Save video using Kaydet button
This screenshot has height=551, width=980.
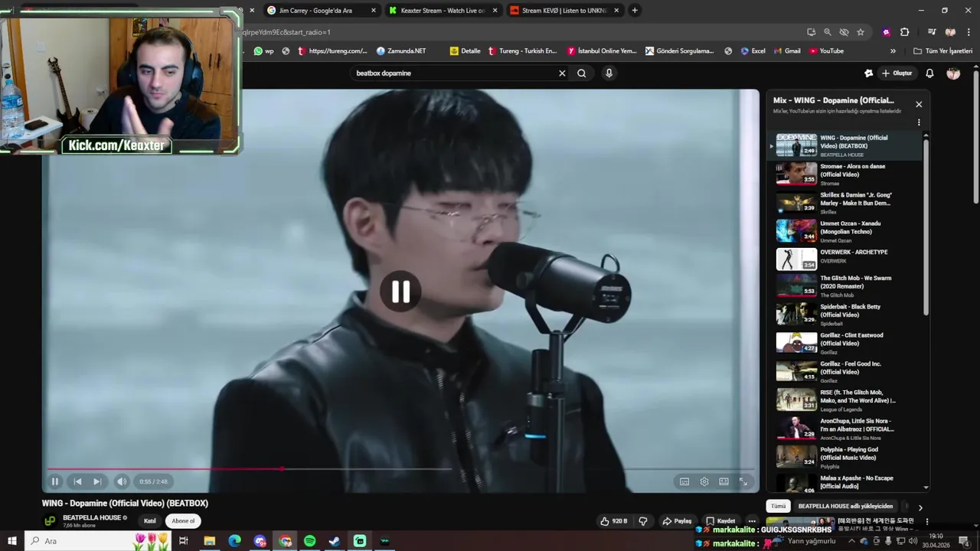(721, 521)
